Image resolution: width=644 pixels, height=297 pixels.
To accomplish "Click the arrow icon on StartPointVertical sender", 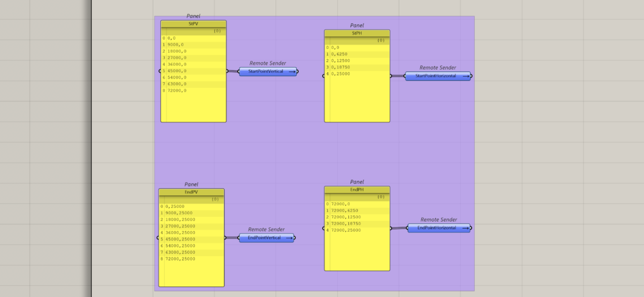I will coord(291,72).
